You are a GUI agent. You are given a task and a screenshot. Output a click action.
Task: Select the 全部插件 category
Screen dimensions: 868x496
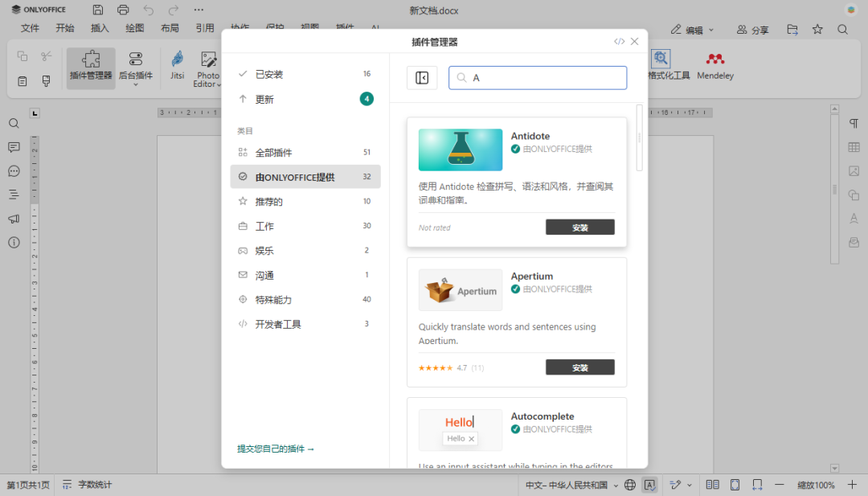coord(305,152)
